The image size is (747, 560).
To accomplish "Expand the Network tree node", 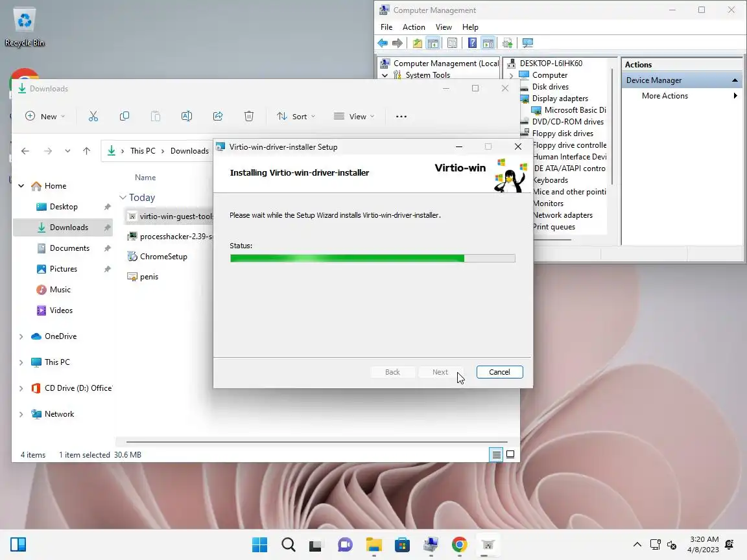I will [21, 414].
